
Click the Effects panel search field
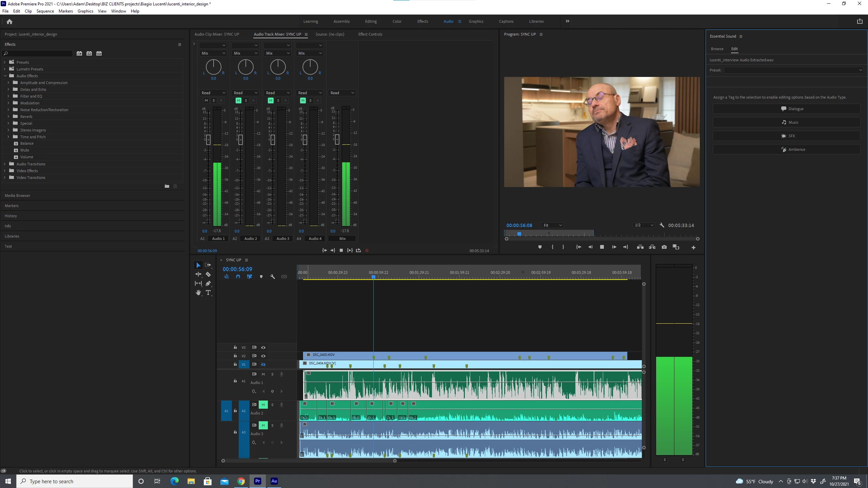point(39,54)
